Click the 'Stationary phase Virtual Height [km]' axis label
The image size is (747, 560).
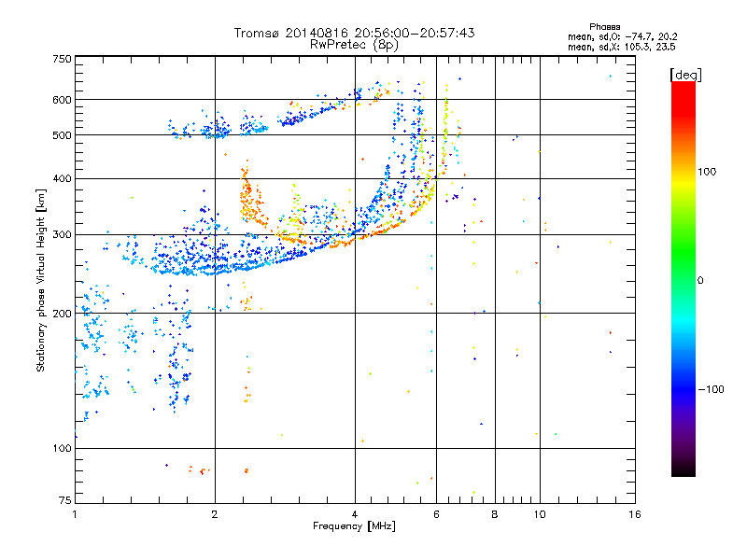(x=41, y=280)
